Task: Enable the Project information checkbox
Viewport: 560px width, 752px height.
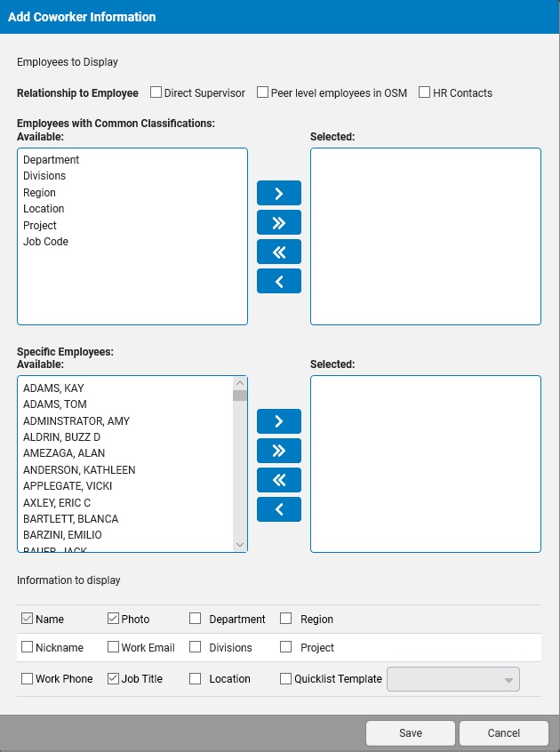Action: 285,647
